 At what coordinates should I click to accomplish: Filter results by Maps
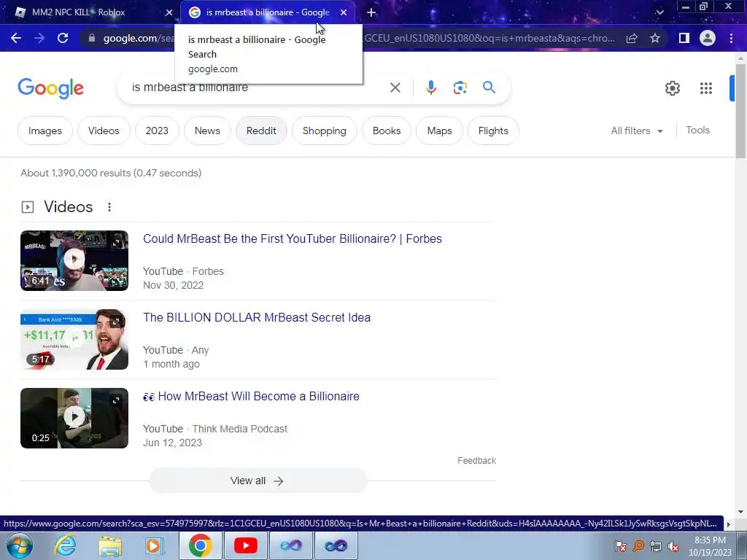tap(439, 131)
